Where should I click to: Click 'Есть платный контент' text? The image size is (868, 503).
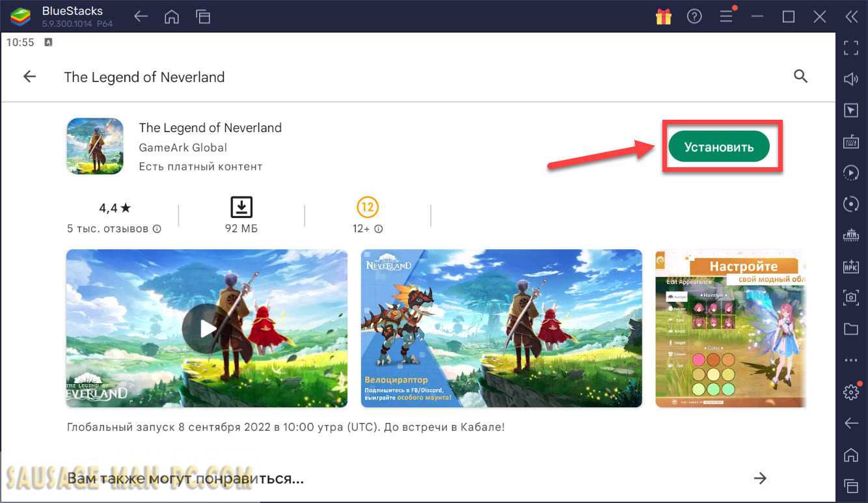(200, 167)
